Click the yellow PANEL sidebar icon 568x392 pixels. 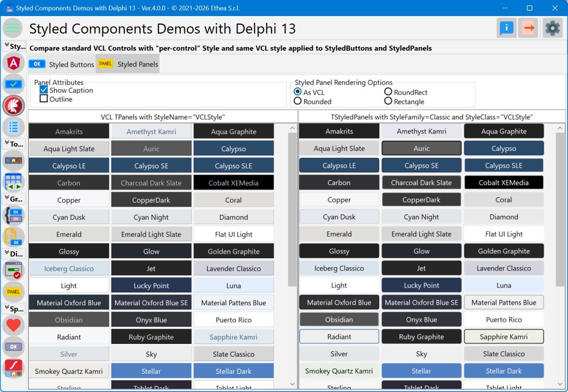[x=13, y=292]
